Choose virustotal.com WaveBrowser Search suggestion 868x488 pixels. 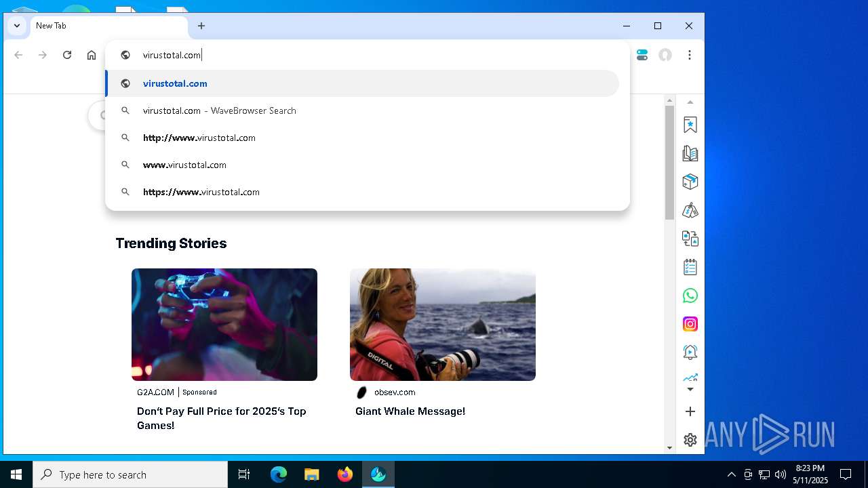click(x=362, y=110)
